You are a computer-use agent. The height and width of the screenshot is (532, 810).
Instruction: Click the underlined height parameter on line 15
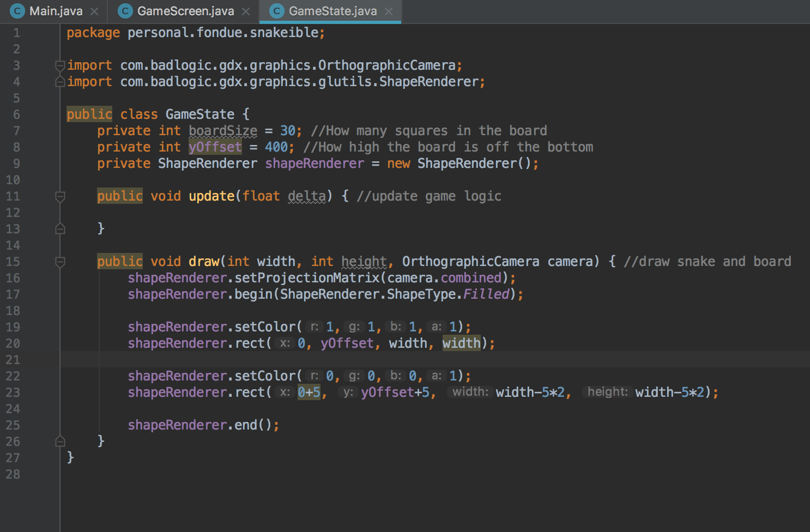[364, 262]
